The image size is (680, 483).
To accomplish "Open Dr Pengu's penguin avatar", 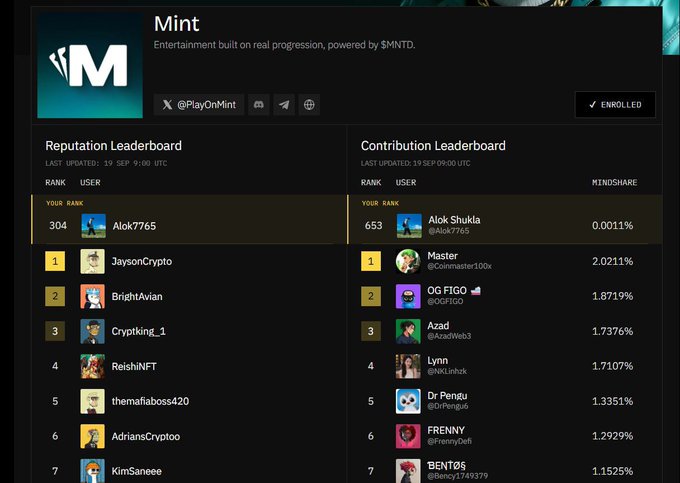I will (408, 401).
